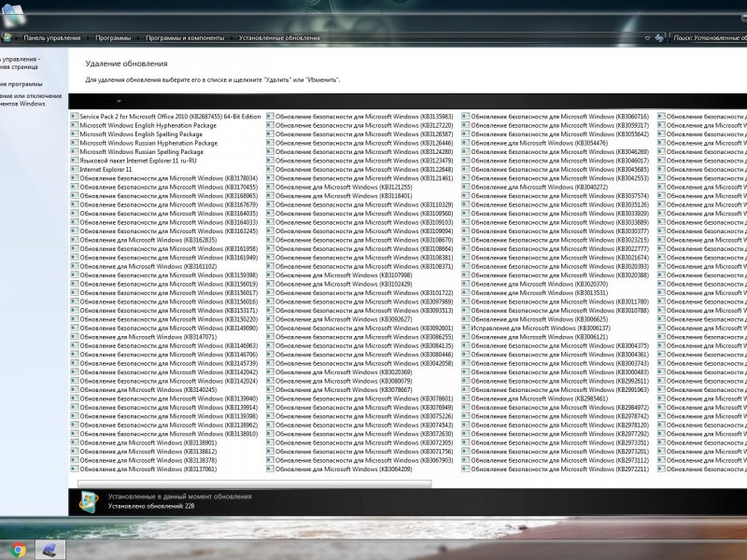Select security update KB3146706
The width and height of the screenshot is (747, 560).
coord(169,355)
